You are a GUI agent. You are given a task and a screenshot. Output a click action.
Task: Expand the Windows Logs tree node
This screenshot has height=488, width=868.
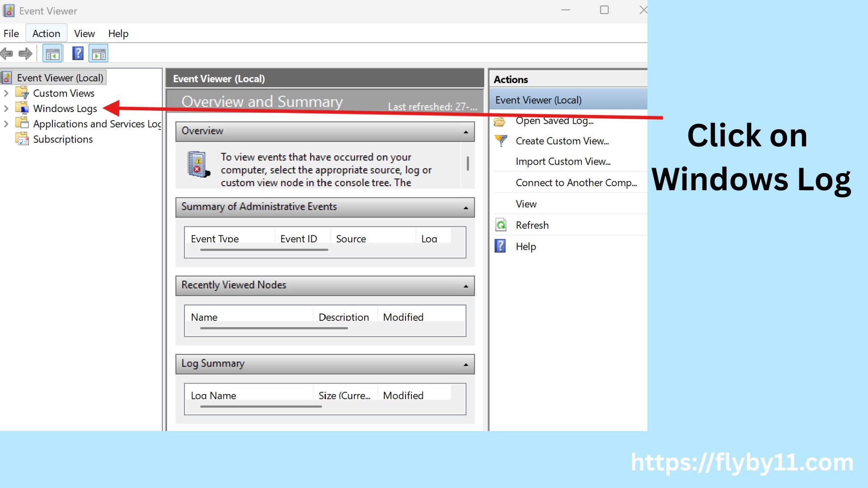(6, 108)
